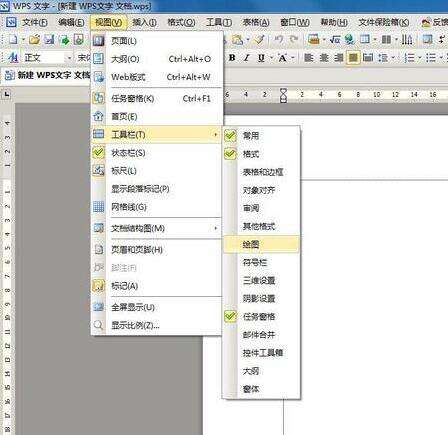Click the new blank document icon
448x435 pixels.
13,40
